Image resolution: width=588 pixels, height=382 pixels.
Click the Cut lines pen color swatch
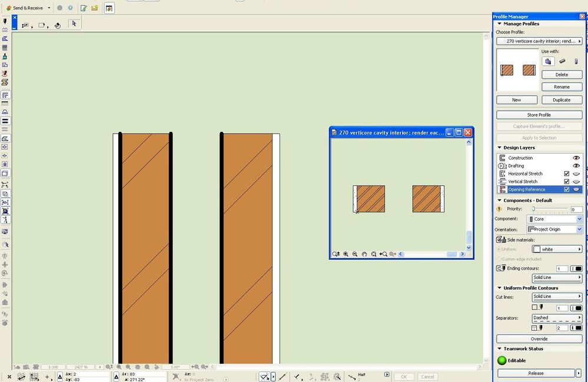click(x=576, y=308)
